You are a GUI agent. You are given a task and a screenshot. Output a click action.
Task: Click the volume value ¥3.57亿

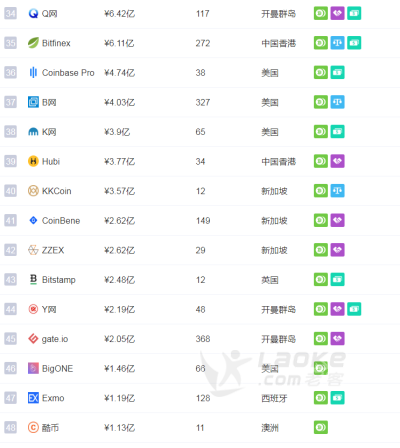(119, 191)
